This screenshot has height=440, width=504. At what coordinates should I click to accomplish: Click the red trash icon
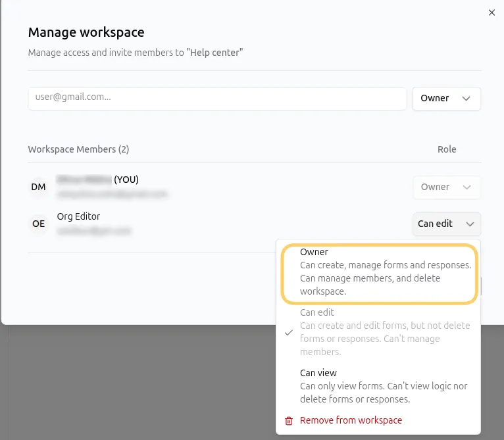(x=289, y=421)
